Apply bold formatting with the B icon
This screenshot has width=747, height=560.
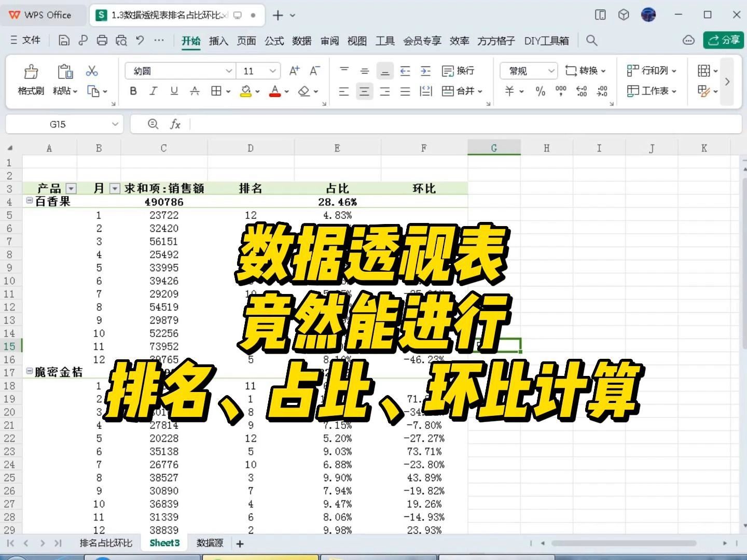[133, 91]
